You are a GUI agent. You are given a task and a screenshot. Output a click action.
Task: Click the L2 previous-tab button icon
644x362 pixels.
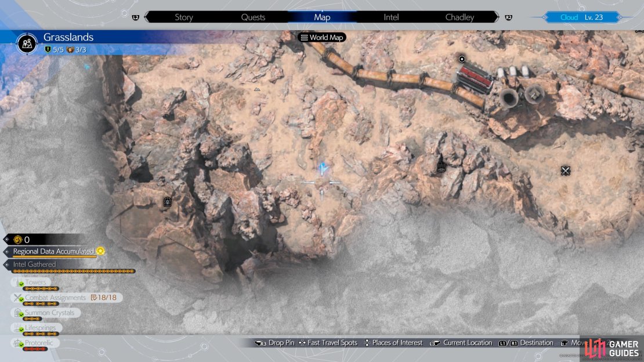(136, 17)
